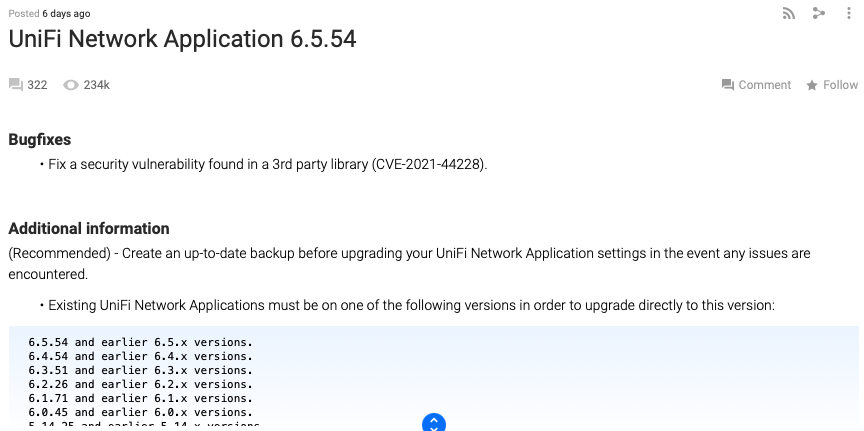The image size is (864, 431).
Task: Click the star icon next to Follow
Action: pyautogui.click(x=812, y=85)
